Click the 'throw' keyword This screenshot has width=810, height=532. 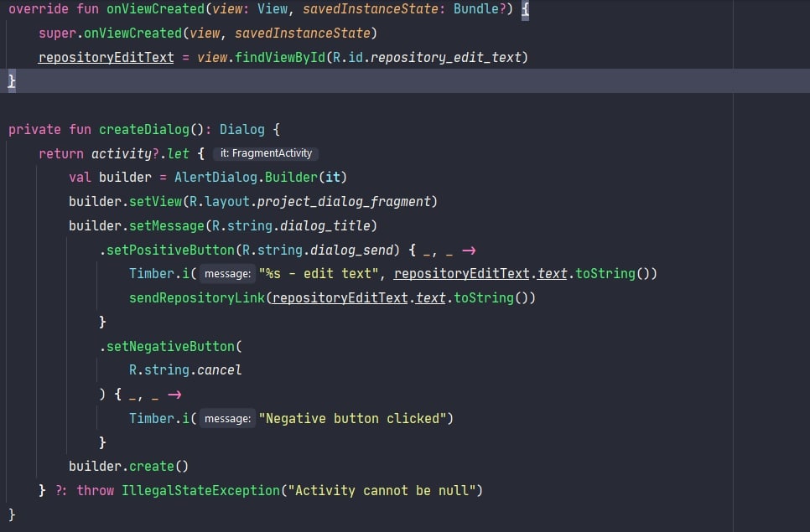pos(95,491)
